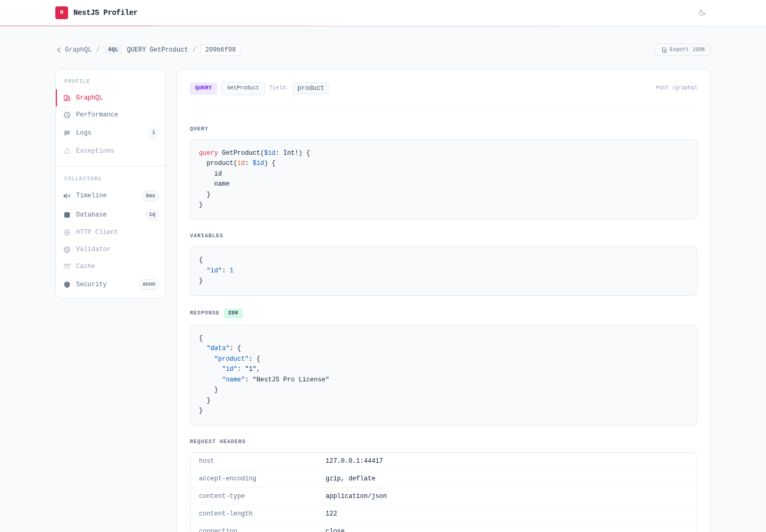The image size is (766, 532).
Task: Click the Database cylinder icon
Action: pyautogui.click(x=67, y=215)
